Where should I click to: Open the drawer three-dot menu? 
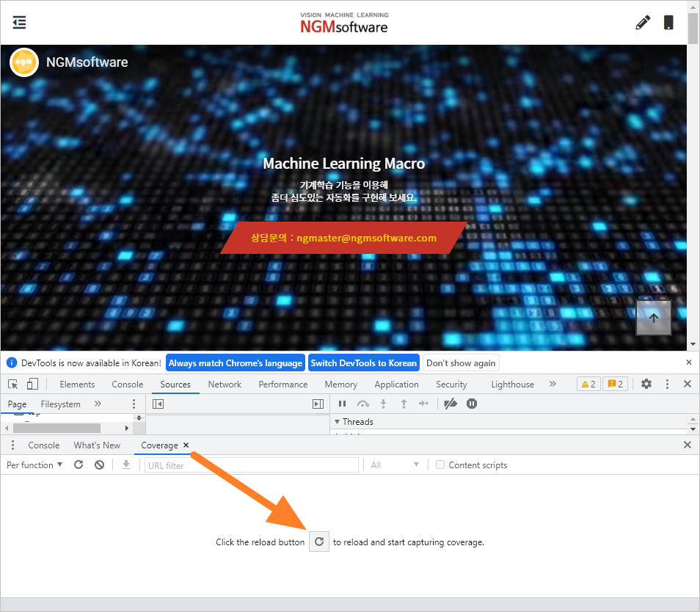tap(12, 445)
